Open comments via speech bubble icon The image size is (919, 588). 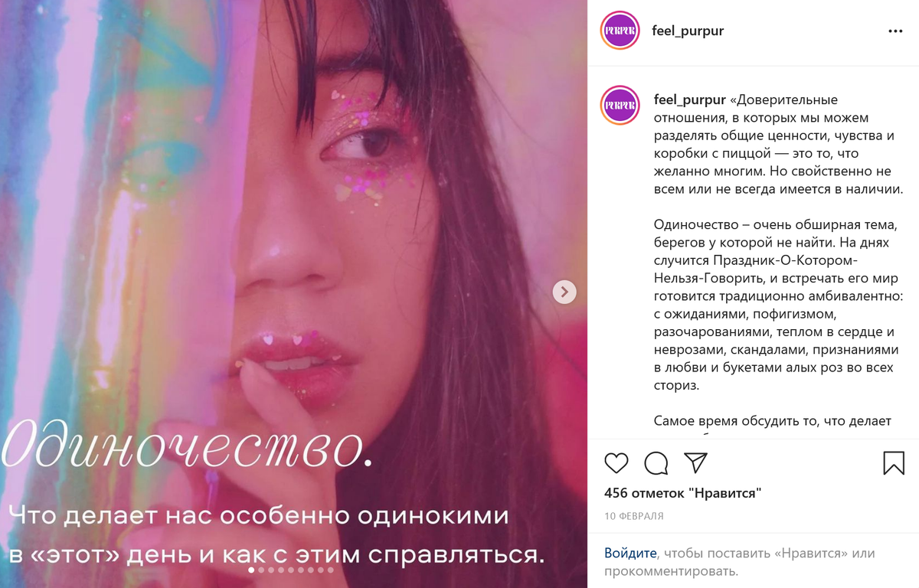(656, 462)
